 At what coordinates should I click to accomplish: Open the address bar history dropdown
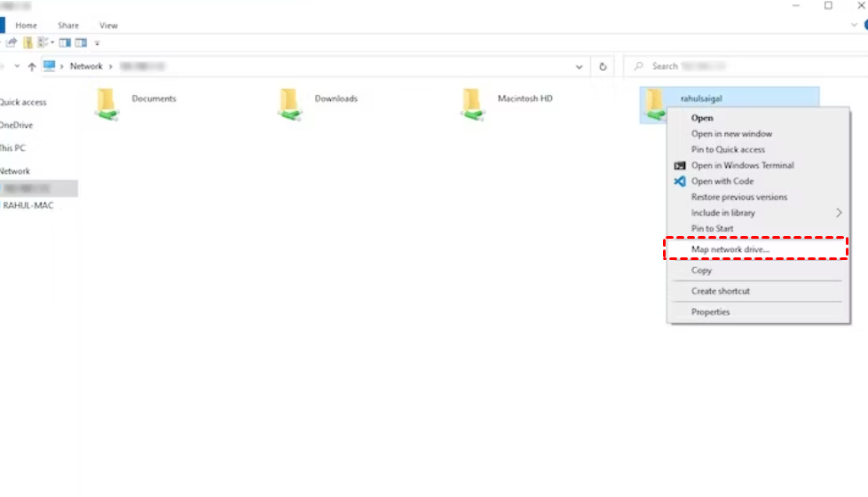point(579,67)
